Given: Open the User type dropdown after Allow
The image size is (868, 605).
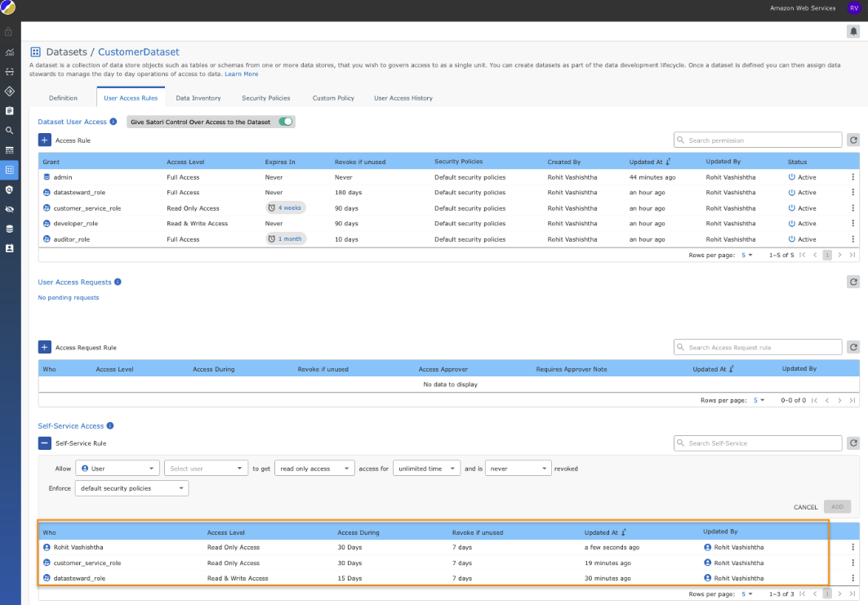Looking at the screenshot, I should [x=117, y=469].
